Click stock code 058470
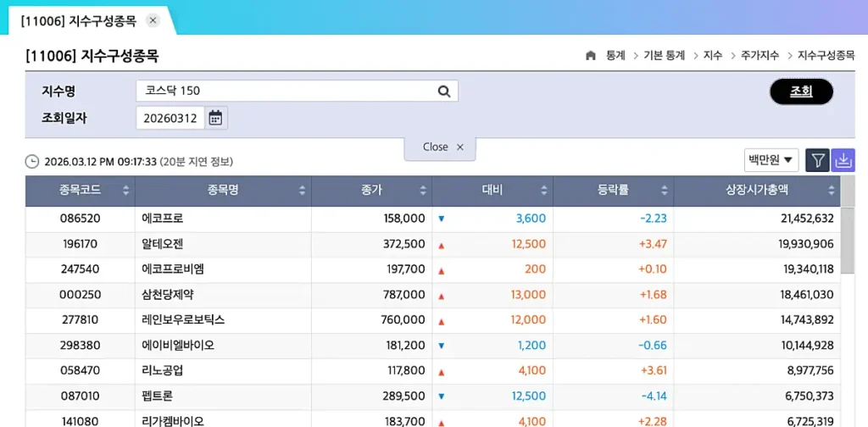The height and width of the screenshot is (427, 868). tap(81, 370)
